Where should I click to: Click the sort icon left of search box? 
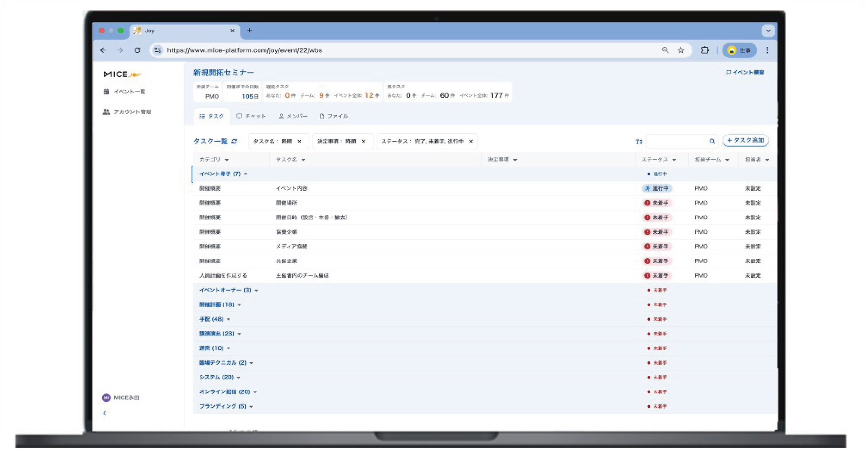click(x=639, y=141)
